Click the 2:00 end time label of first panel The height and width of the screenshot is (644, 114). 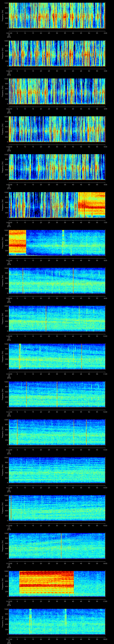(105, 33)
